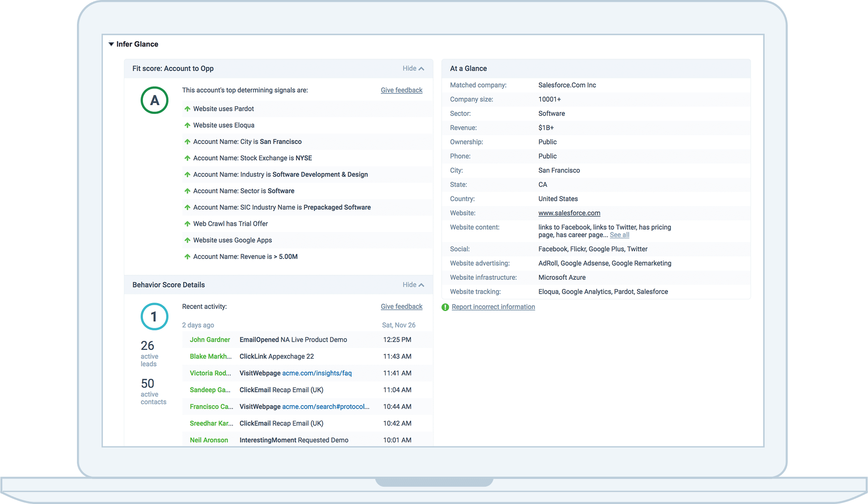Click green arrow beside Website uses Eloqua
This screenshot has width=868, height=504.
(187, 125)
